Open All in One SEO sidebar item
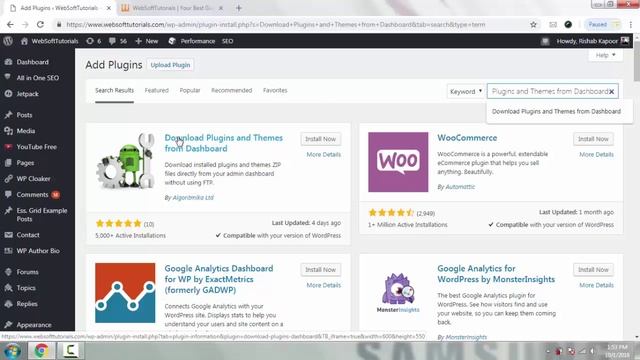Image resolution: width=640 pixels, height=360 pixels. tap(37, 78)
